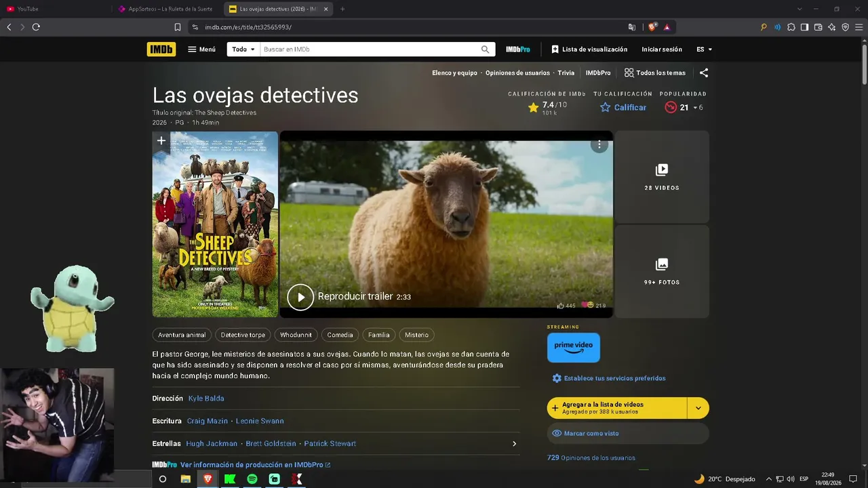Viewport: 868px width, 488px height.
Task: Open the Todo search category dropdown
Action: pos(243,49)
